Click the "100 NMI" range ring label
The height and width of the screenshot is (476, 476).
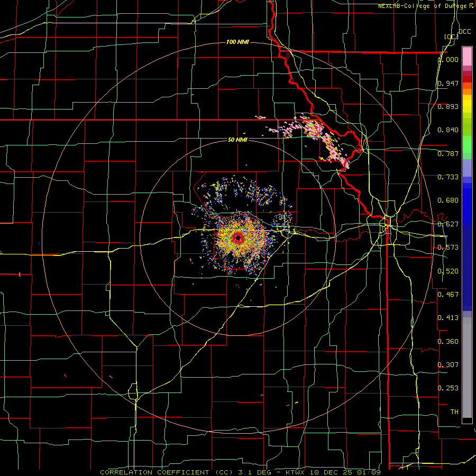pyautogui.click(x=237, y=42)
